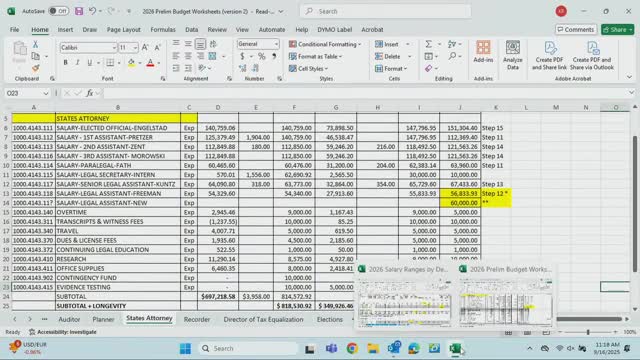Apply percent style to number
640x360 pixels.
point(262,56)
